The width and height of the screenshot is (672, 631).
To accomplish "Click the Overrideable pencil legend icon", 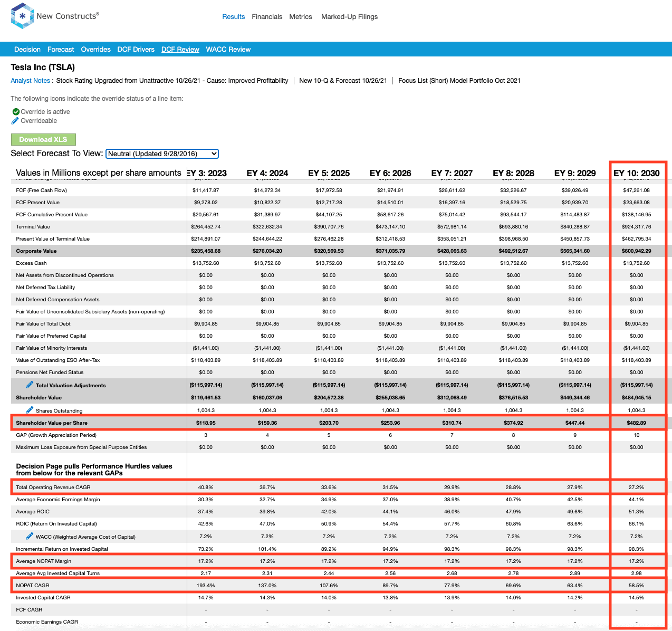I will [x=15, y=121].
